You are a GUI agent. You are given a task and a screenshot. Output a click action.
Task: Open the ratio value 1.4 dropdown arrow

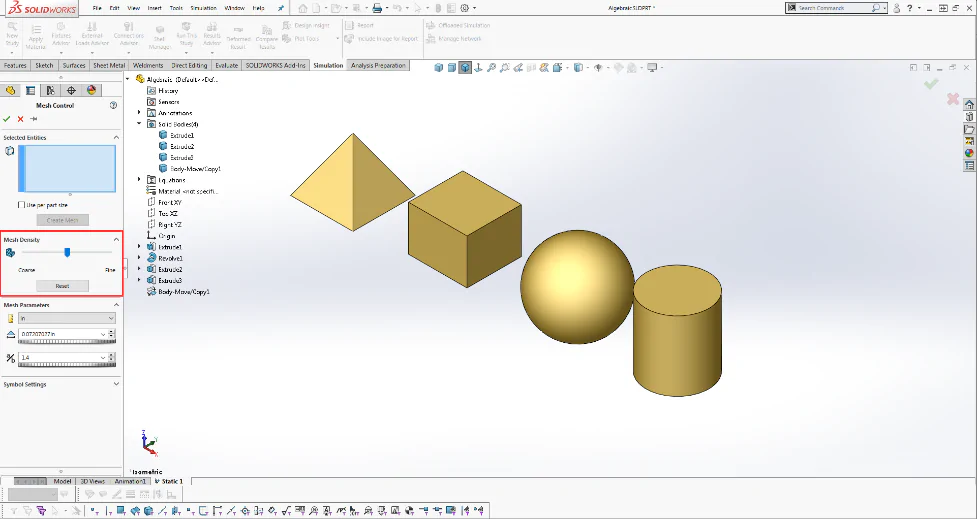pos(103,358)
